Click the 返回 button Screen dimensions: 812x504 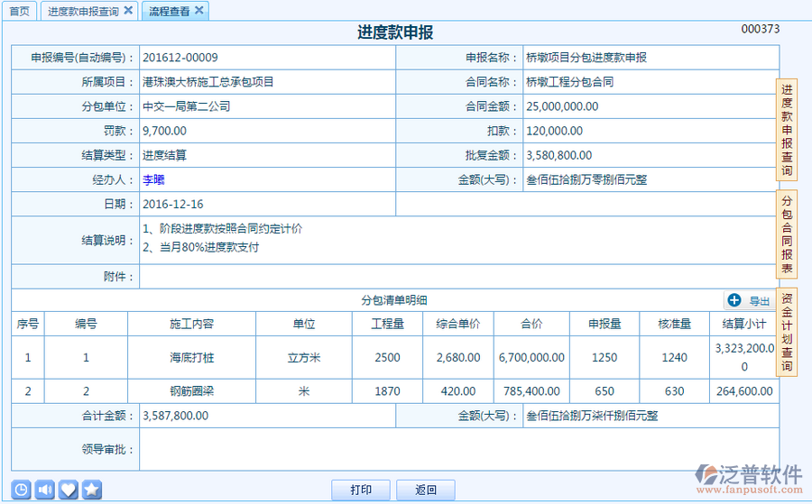426,490
